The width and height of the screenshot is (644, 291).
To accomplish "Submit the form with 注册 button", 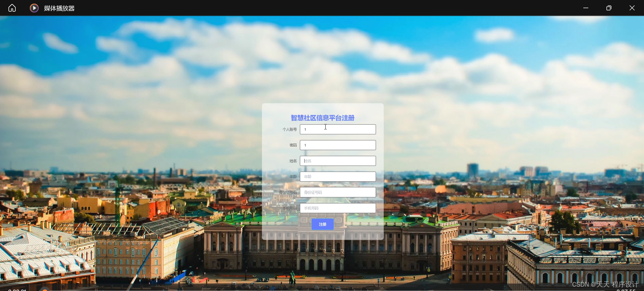I will coord(322,224).
